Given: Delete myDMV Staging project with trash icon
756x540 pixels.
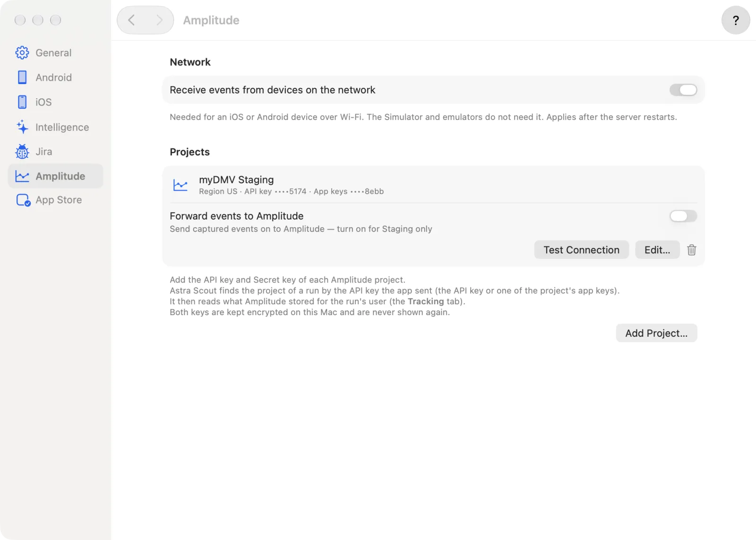Looking at the screenshot, I should [x=691, y=250].
